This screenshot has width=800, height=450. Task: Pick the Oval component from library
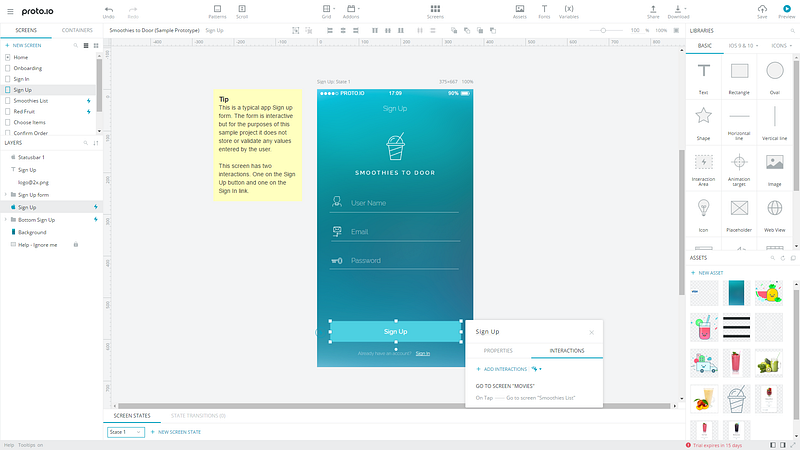[774, 78]
